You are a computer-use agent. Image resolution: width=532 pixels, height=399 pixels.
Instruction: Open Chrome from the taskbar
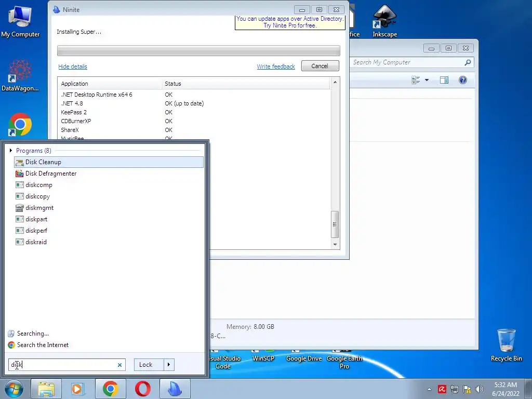coord(111,389)
